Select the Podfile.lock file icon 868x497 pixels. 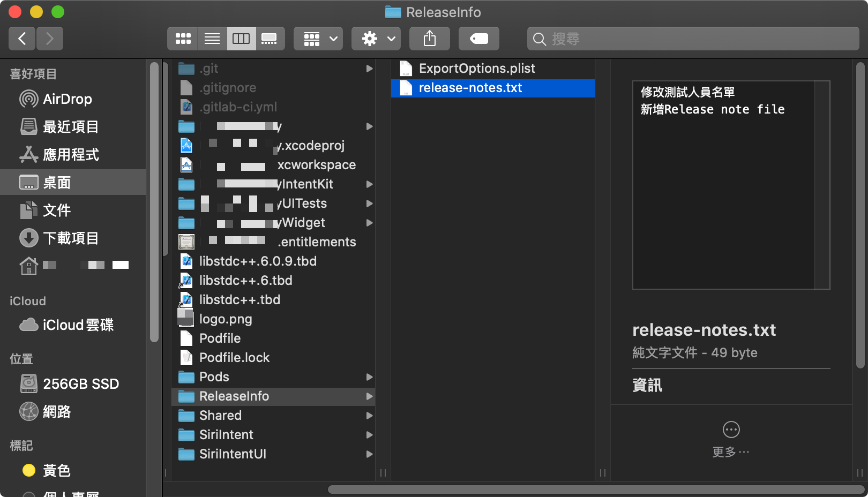(186, 358)
